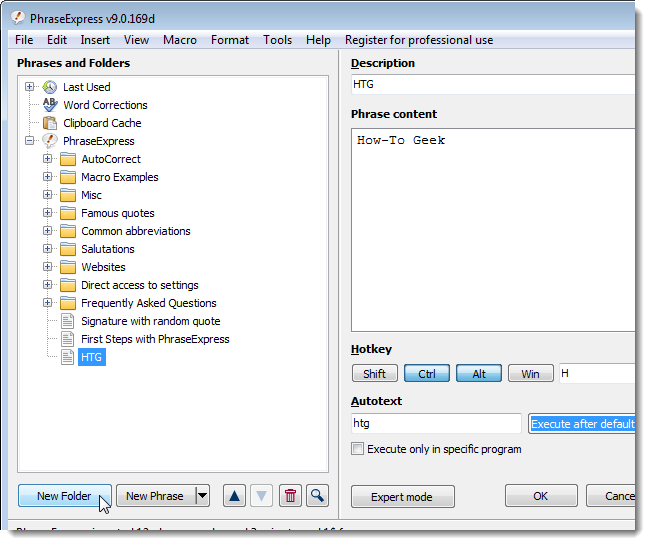Click the Last Used clock icon
The height and width of the screenshot is (545, 650).
pos(50,87)
